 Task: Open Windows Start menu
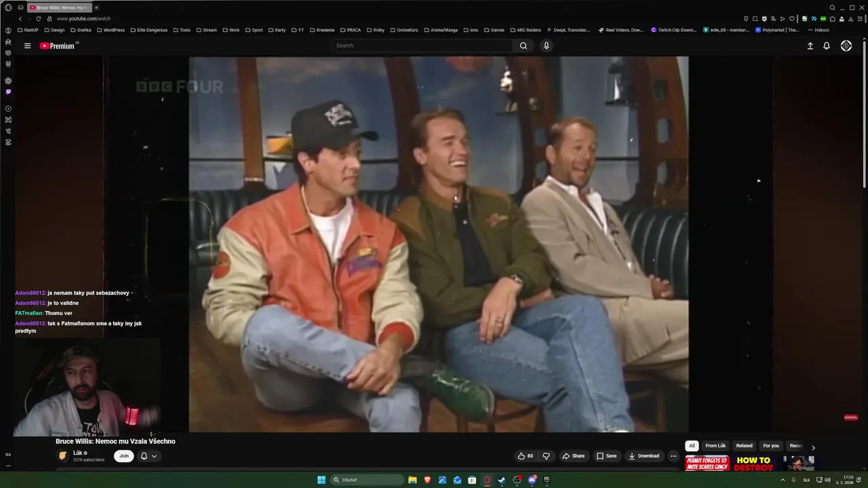[x=321, y=480]
